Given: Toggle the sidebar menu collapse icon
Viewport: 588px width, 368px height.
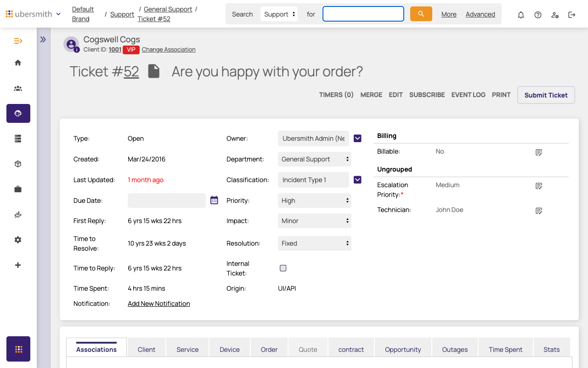Looking at the screenshot, I should pos(18,41).
